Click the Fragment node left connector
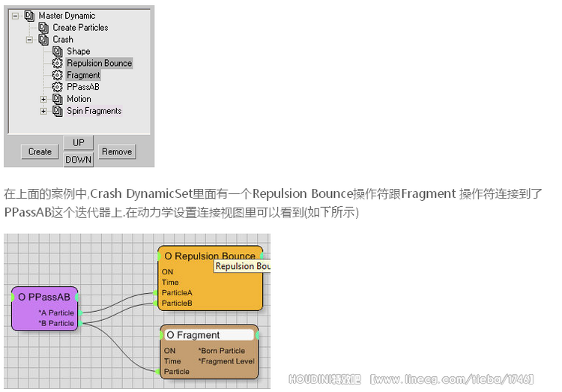Screen dimensions: 562x392 click(x=161, y=335)
